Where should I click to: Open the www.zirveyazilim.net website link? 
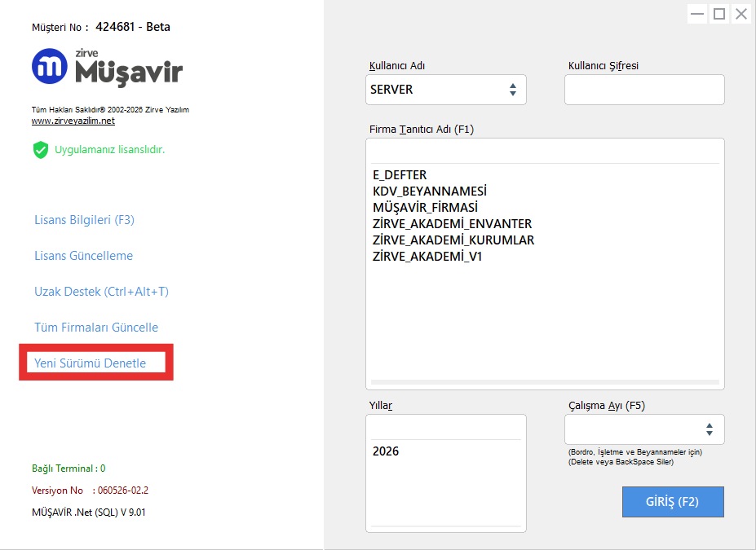click(73, 121)
